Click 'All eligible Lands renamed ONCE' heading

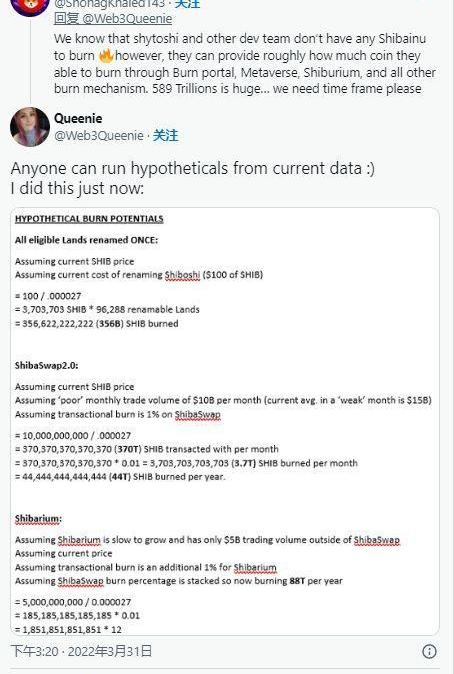pos(86,240)
